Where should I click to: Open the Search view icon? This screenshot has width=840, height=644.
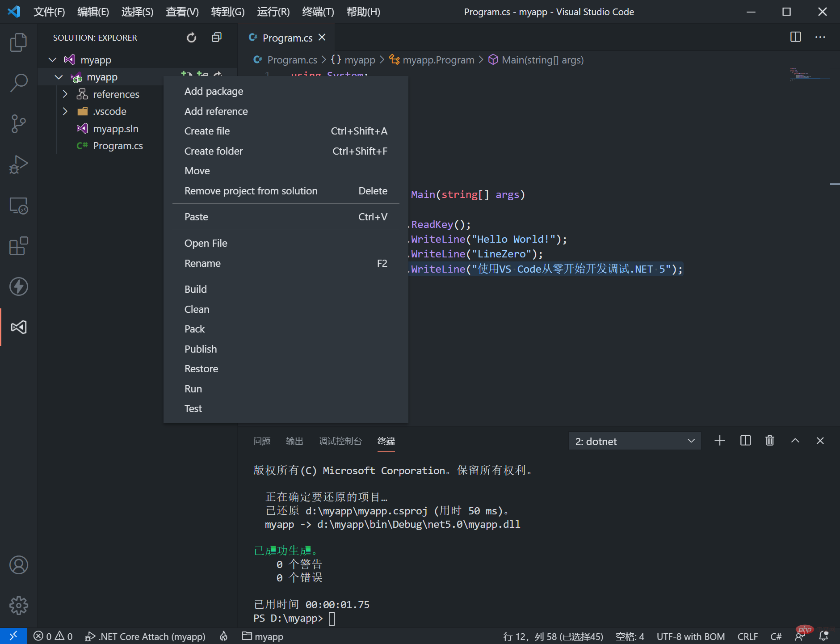(x=18, y=82)
